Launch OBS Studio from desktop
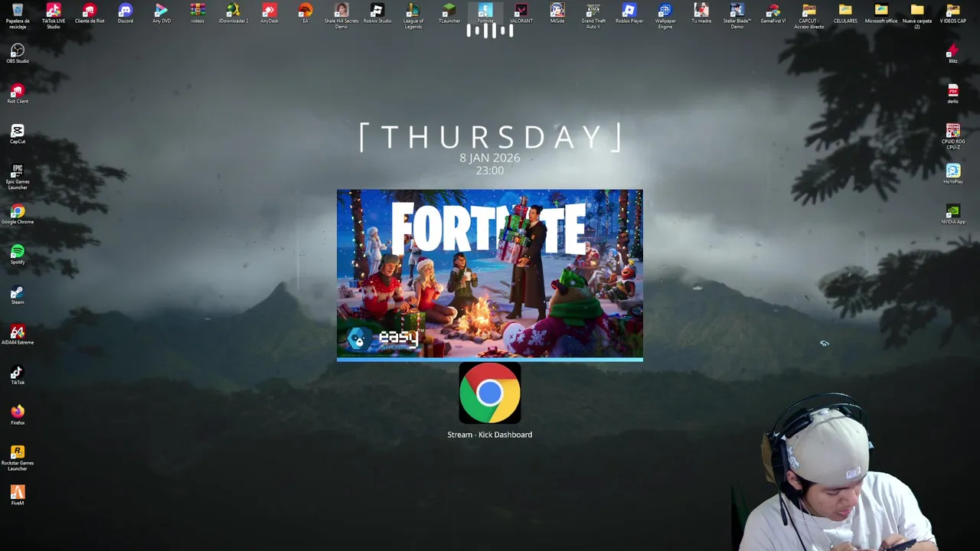The width and height of the screenshot is (980, 551). (x=18, y=54)
